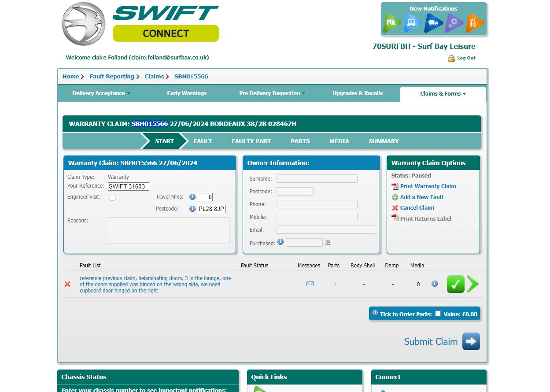
Task: Click the green arrow next to the tick
Action: tap(473, 284)
